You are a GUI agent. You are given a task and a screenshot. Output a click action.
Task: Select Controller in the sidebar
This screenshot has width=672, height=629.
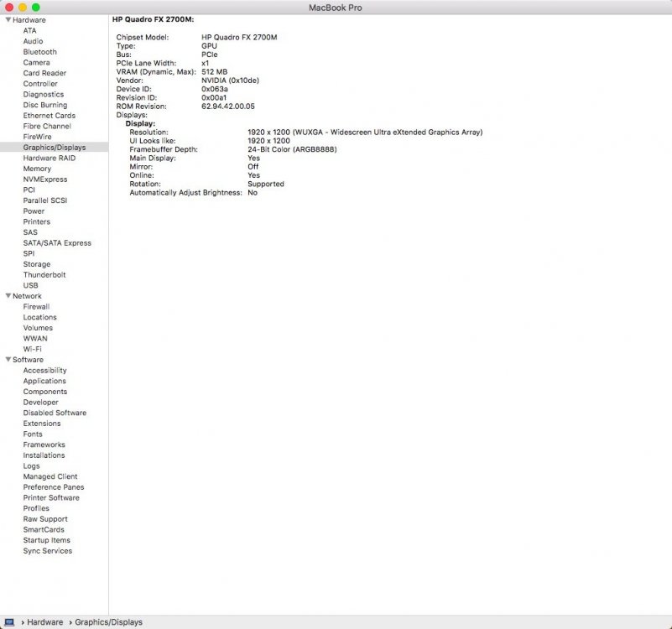click(x=40, y=84)
